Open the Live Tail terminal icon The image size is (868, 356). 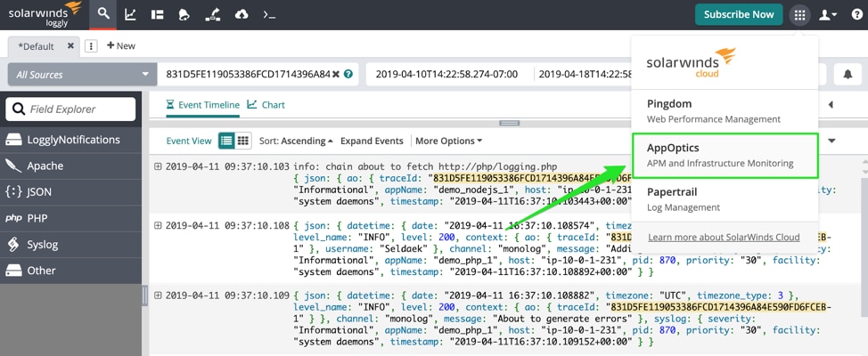[x=269, y=14]
